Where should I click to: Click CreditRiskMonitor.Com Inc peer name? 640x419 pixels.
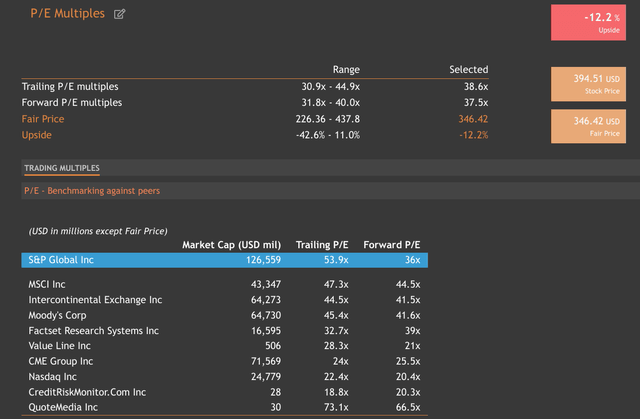(x=87, y=392)
